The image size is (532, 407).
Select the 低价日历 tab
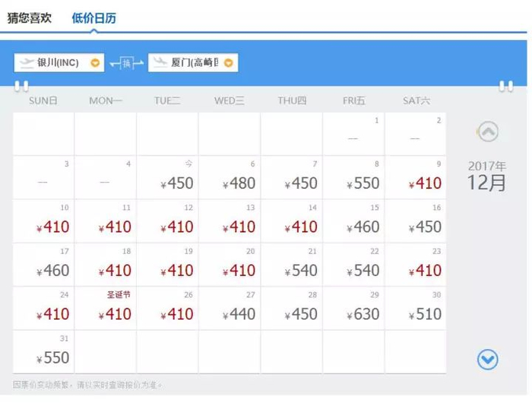94,18
